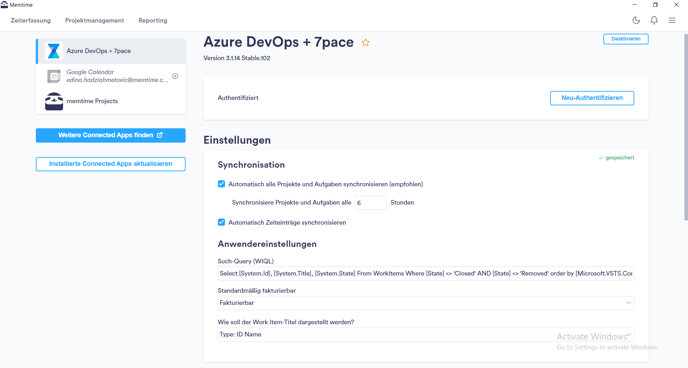This screenshot has height=368, width=688.
Task: Click the Synchronisation heading
Action: tap(251, 165)
